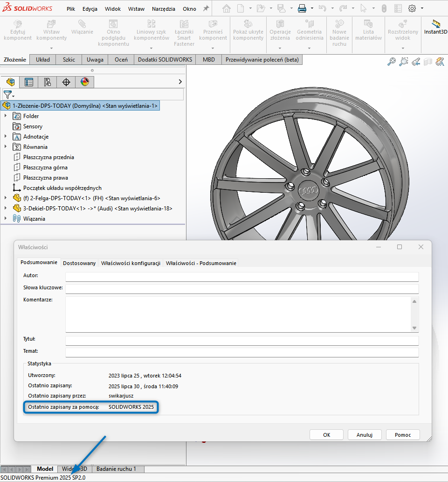Select the Płaszczyzna górna plane in the tree
The width and height of the screenshot is (448, 482).
coord(45,168)
